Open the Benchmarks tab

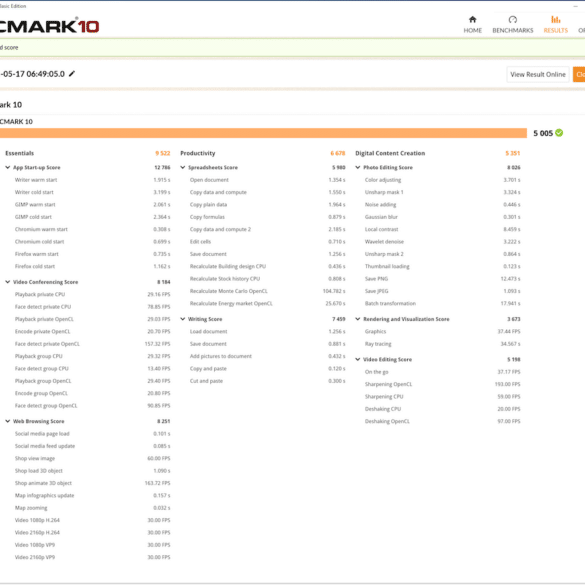[x=513, y=25]
